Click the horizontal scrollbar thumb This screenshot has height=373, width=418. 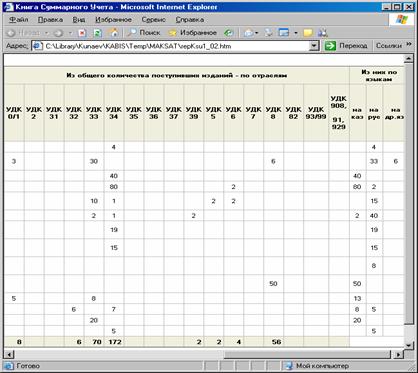tap(308, 354)
